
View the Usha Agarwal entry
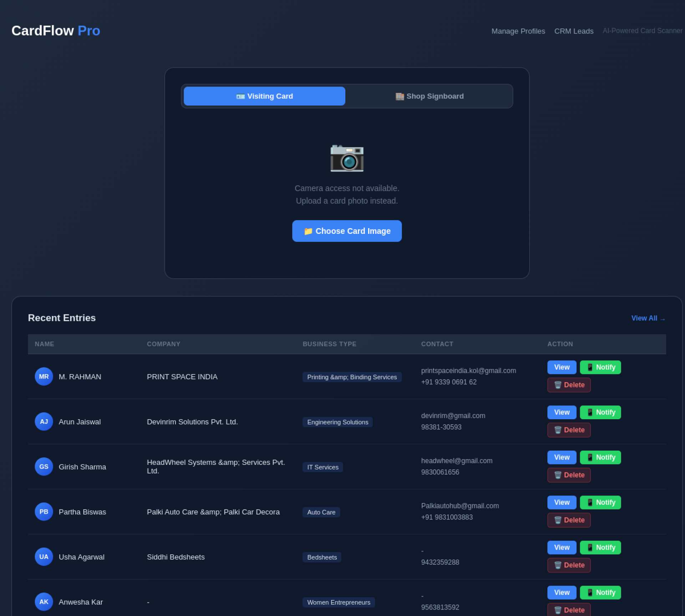[x=562, y=548]
